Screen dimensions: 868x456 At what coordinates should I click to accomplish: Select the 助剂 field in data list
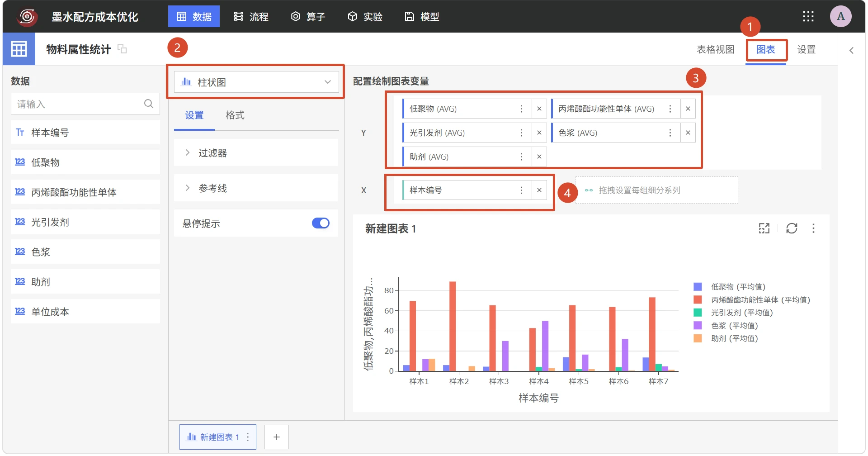point(85,282)
